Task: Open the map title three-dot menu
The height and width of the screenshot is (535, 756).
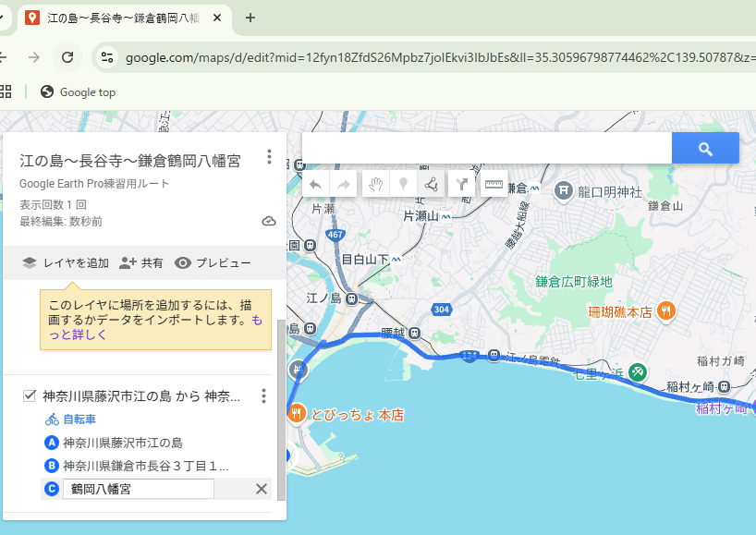Action: 269,157
